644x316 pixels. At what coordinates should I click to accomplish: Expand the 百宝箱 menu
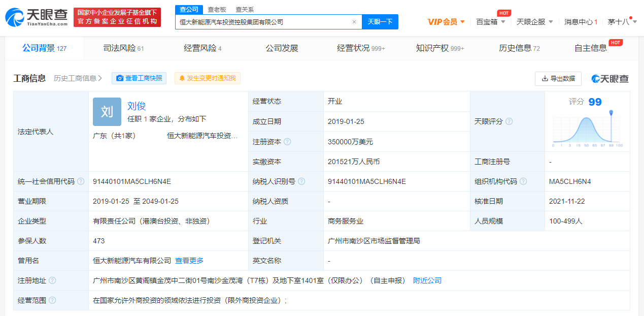click(x=491, y=22)
